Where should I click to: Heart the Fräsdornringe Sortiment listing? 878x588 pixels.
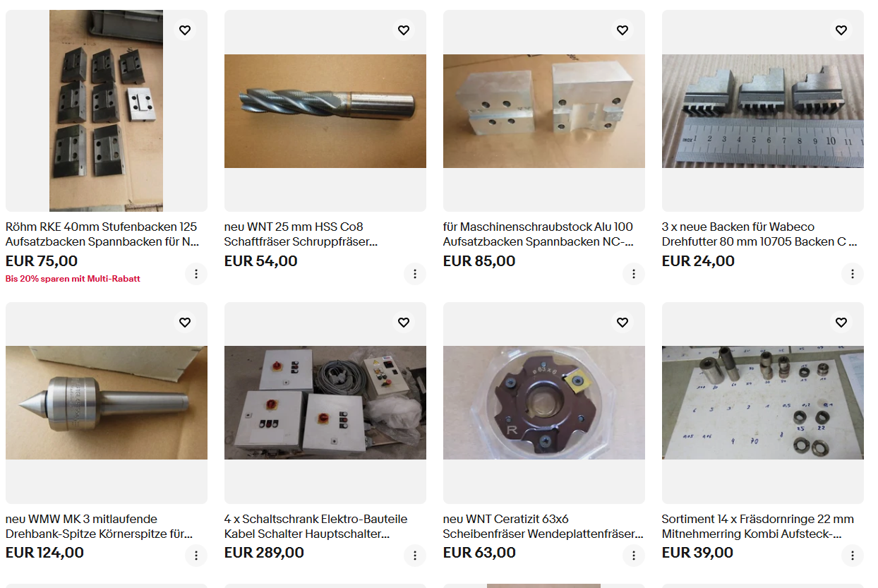coord(841,323)
